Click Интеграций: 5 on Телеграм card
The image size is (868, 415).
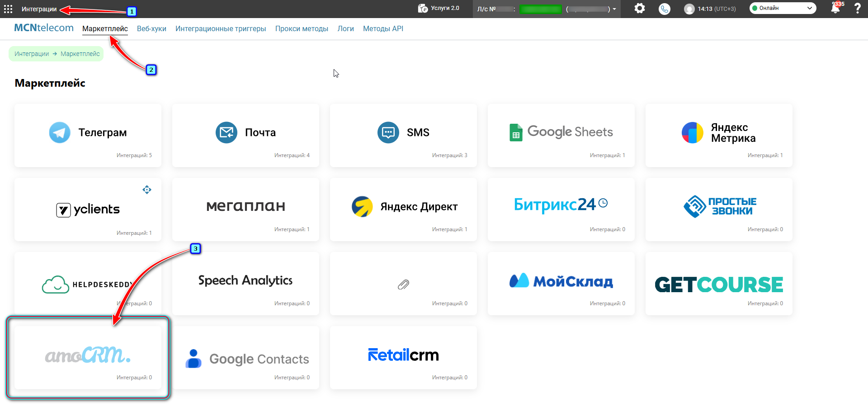point(134,155)
